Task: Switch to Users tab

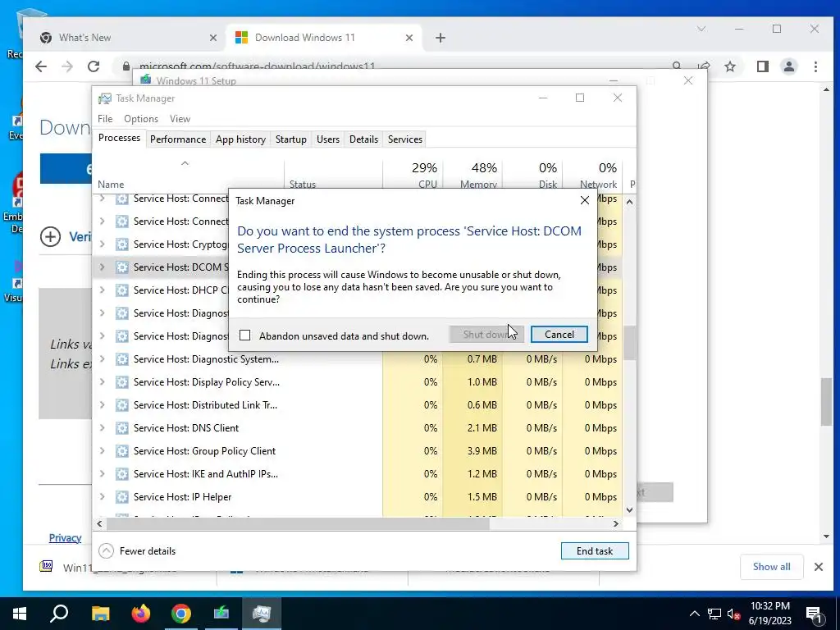Action: 328,139
